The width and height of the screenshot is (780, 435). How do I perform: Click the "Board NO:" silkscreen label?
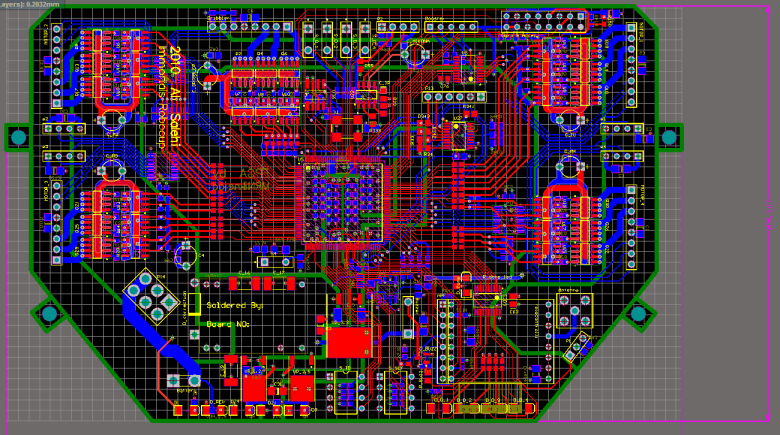tap(228, 325)
